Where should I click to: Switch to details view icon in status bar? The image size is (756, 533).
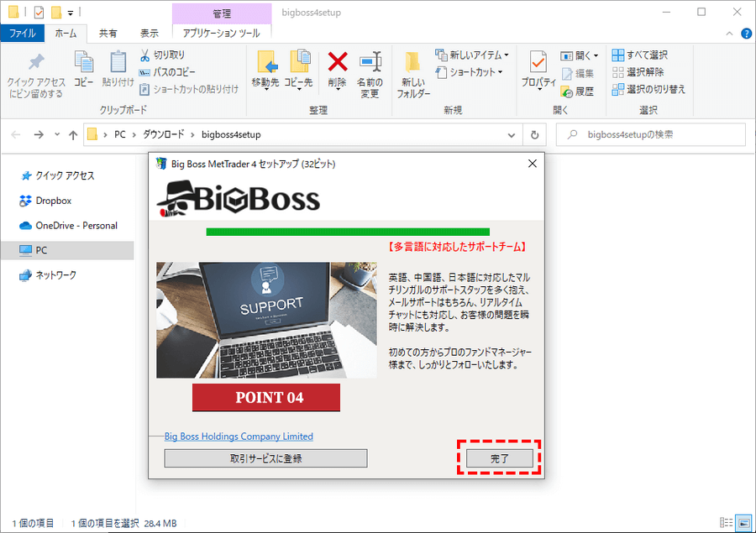click(726, 523)
